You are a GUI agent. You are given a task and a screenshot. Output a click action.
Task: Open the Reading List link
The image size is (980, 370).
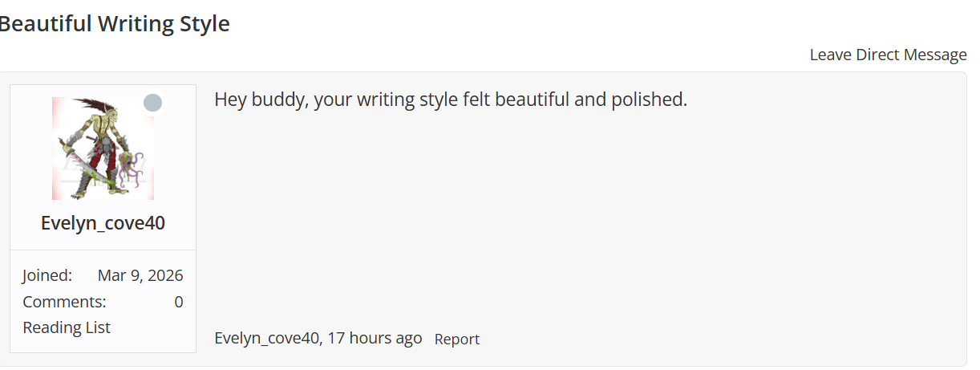(x=67, y=327)
